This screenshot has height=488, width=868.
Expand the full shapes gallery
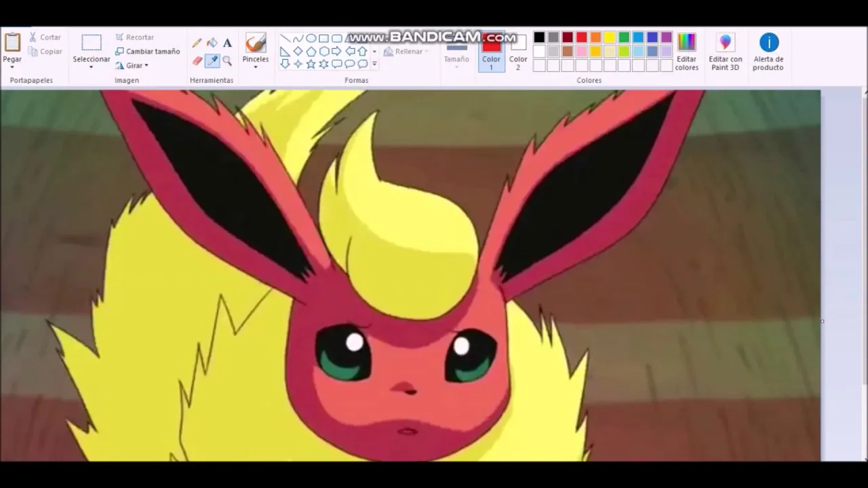point(374,64)
